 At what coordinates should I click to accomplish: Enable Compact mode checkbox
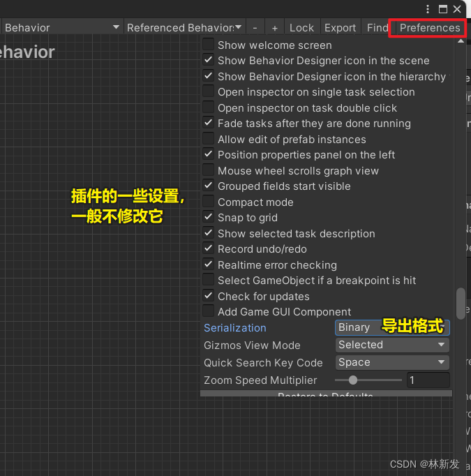tap(209, 201)
